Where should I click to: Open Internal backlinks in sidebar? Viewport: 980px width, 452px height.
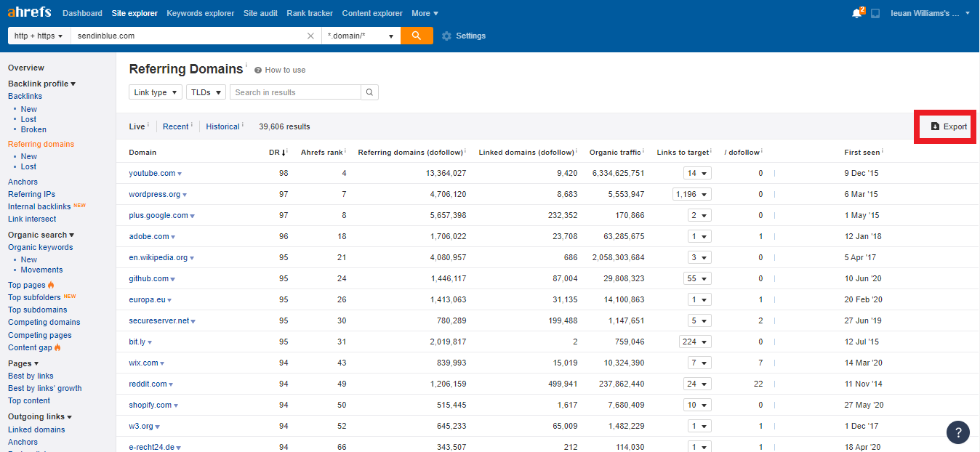(39, 206)
